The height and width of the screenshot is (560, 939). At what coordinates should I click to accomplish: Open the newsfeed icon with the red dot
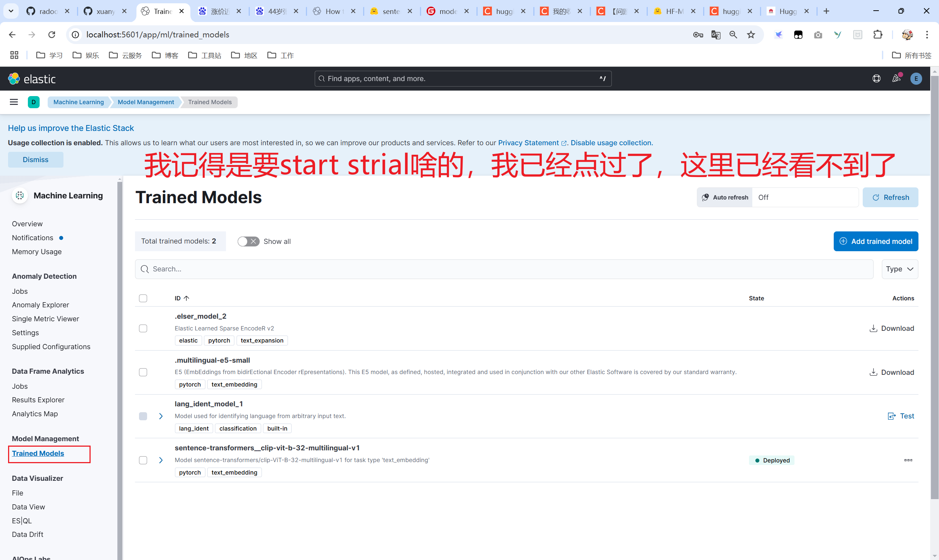pos(896,78)
